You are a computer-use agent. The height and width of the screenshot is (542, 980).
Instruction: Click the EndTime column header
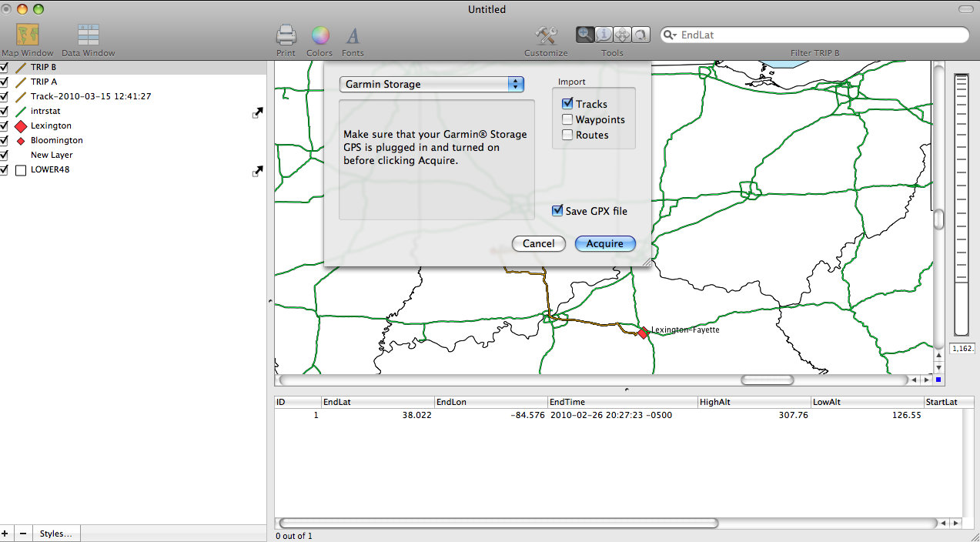point(621,402)
